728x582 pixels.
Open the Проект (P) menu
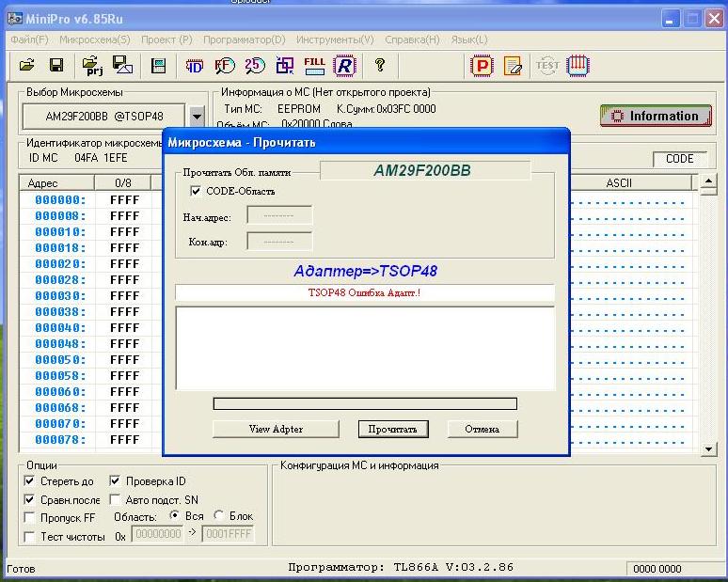pos(166,39)
